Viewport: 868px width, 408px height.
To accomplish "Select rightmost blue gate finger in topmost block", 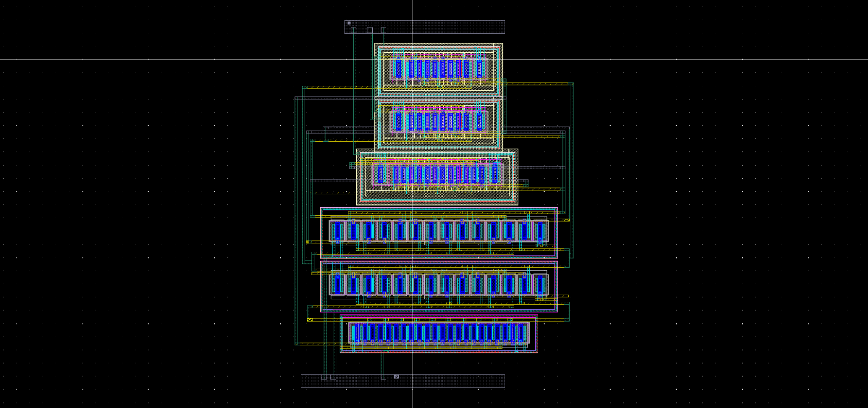I will (x=479, y=69).
